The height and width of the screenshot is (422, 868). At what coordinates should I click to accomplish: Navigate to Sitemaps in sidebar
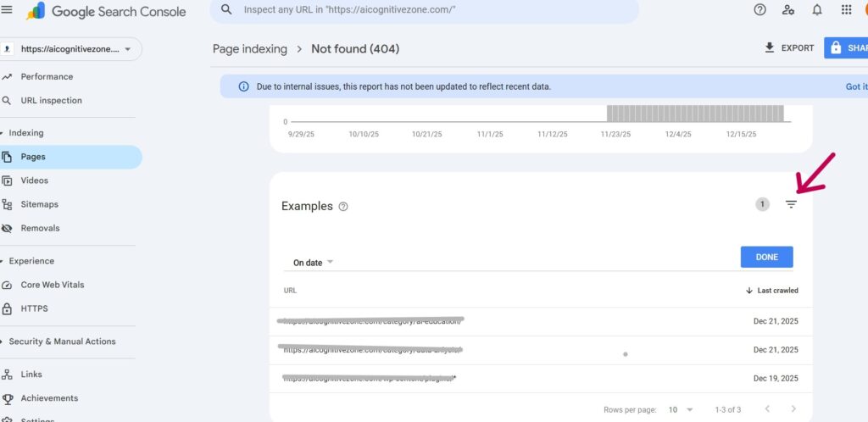pyautogui.click(x=39, y=204)
